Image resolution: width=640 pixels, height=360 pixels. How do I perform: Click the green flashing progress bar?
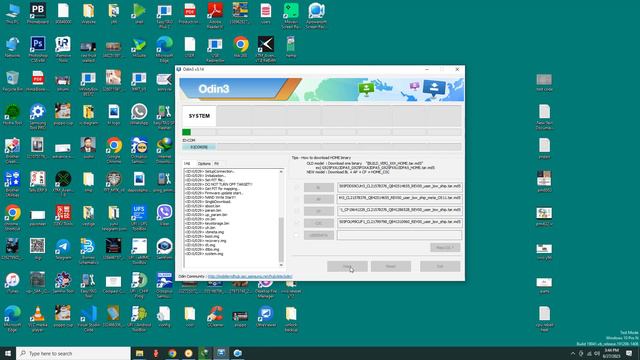(187, 132)
